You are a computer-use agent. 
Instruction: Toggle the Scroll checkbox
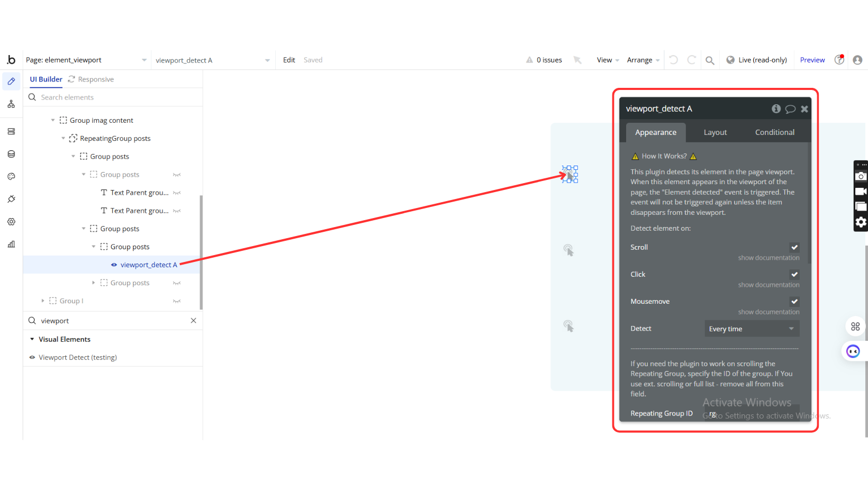[794, 247]
